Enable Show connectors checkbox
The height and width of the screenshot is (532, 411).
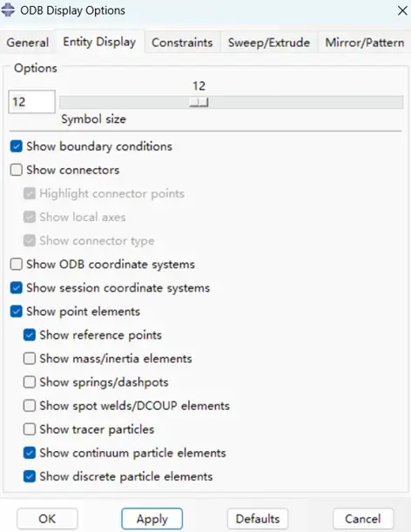click(17, 170)
